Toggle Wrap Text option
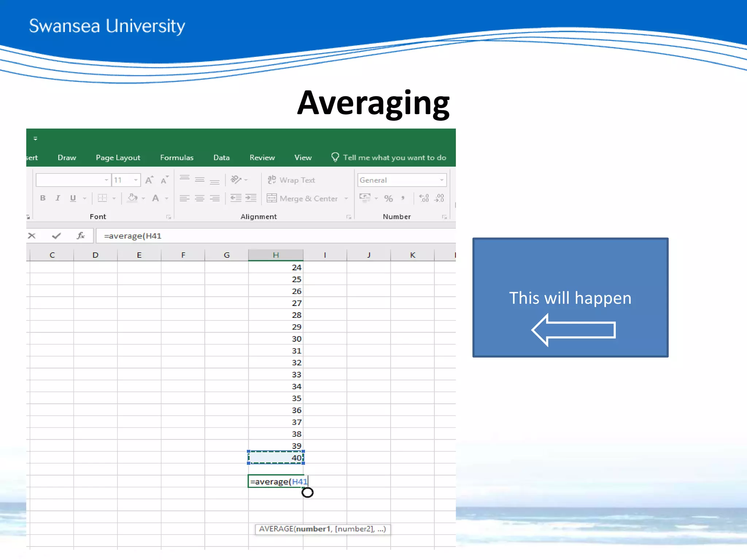Viewport: 747px width, 560px height. tap(291, 180)
